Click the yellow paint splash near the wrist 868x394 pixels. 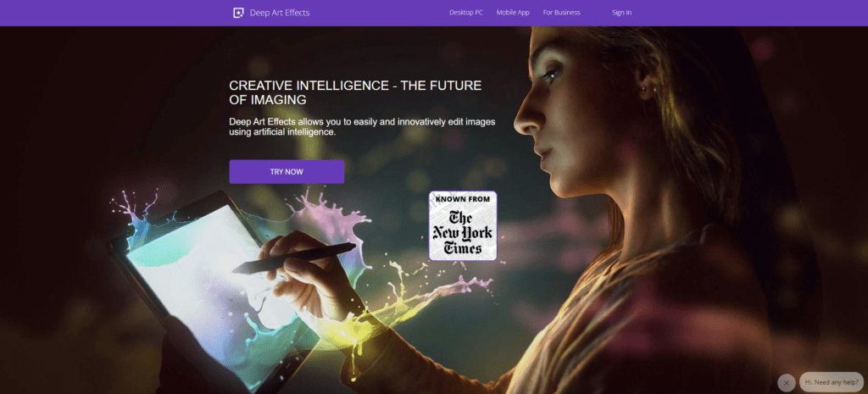point(387,310)
